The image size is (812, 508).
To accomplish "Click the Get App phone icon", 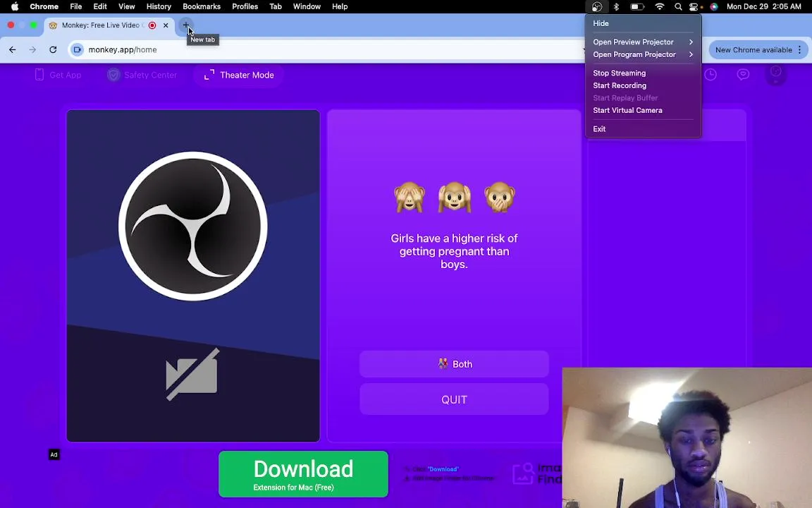I will click(x=39, y=75).
